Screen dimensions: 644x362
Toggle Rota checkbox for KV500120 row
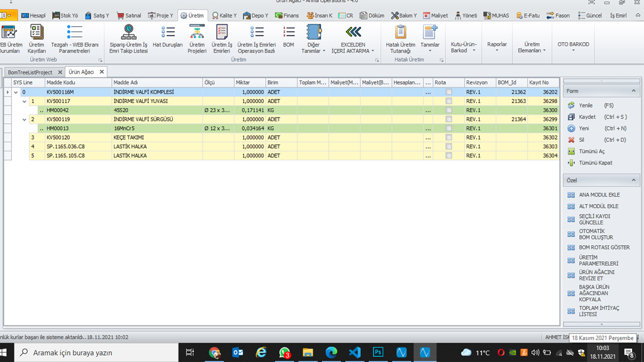[x=448, y=138]
